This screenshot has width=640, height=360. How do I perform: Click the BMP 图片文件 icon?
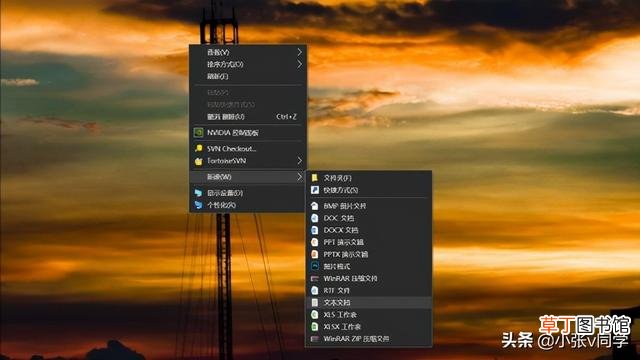click(315, 206)
